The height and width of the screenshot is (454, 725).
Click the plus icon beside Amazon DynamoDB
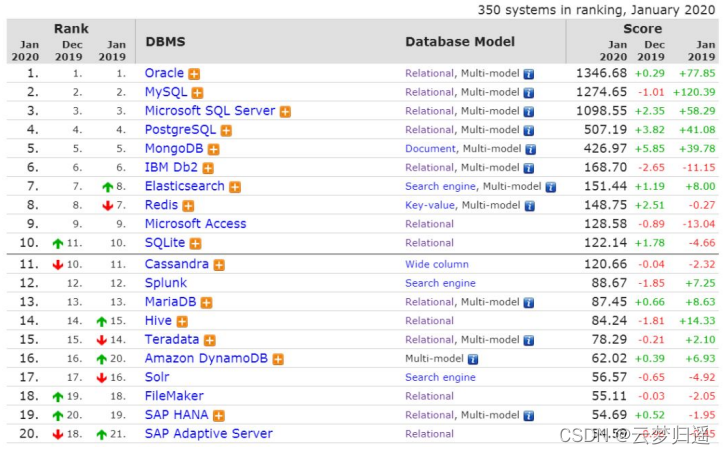point(278,359)
